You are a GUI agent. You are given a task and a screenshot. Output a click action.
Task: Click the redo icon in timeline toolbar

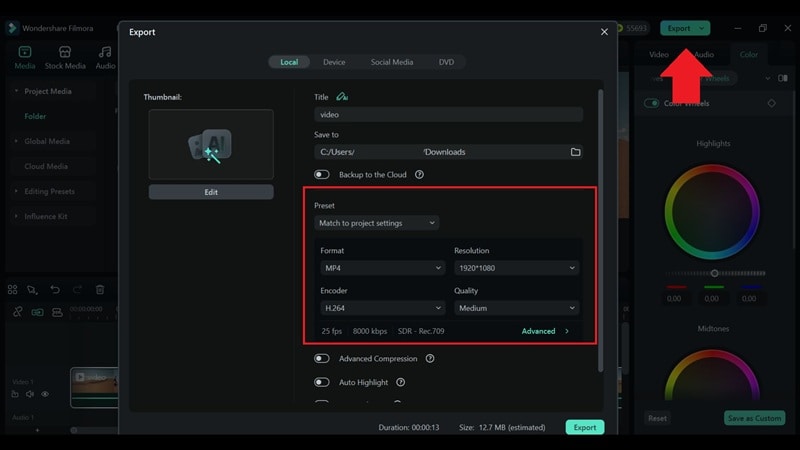point(77,290)
